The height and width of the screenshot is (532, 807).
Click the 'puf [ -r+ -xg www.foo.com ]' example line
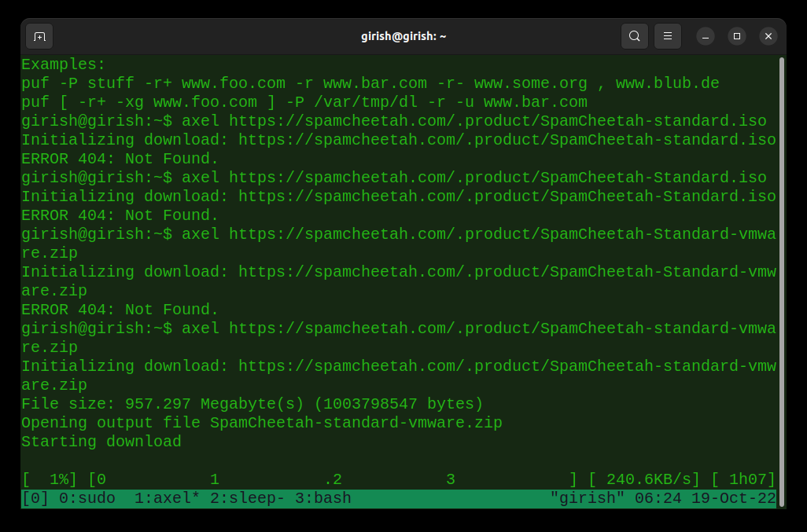click(x=304, y=102)
